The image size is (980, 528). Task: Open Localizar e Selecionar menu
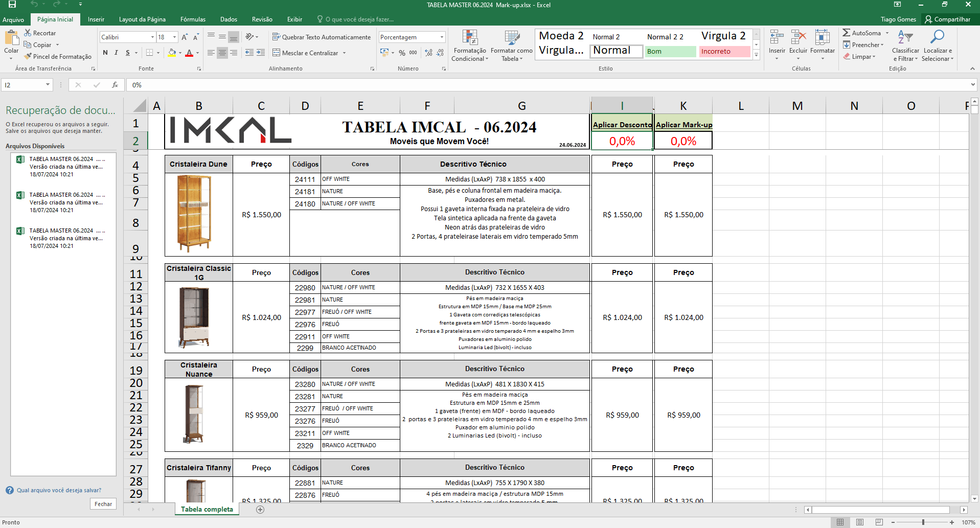coord(938,45)
